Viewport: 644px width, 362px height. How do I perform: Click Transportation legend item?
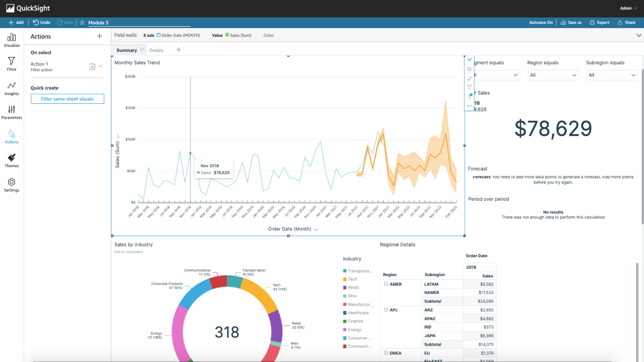point(358,271)
